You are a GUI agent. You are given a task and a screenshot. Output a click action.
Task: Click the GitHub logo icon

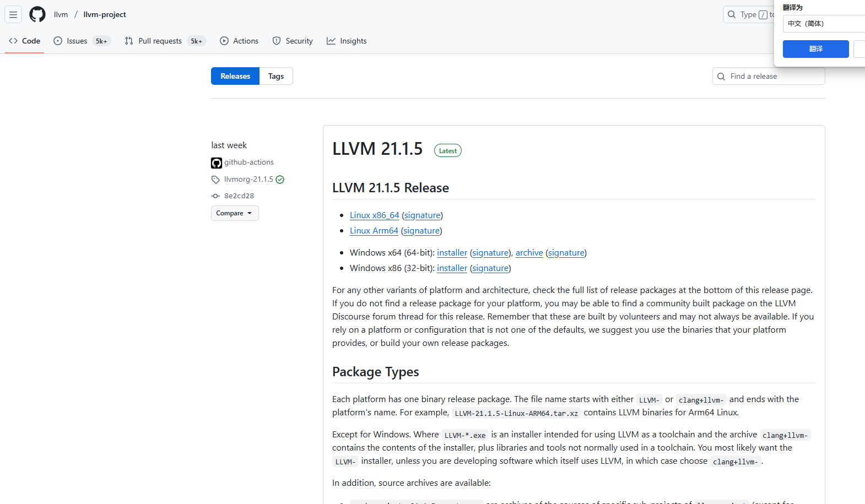pyautogui.click(x=37, y=14)
